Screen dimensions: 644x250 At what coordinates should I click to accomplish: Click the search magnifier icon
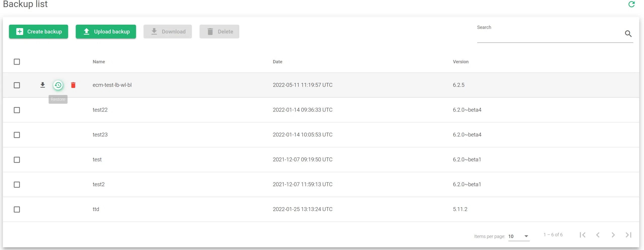pos(628,34)
